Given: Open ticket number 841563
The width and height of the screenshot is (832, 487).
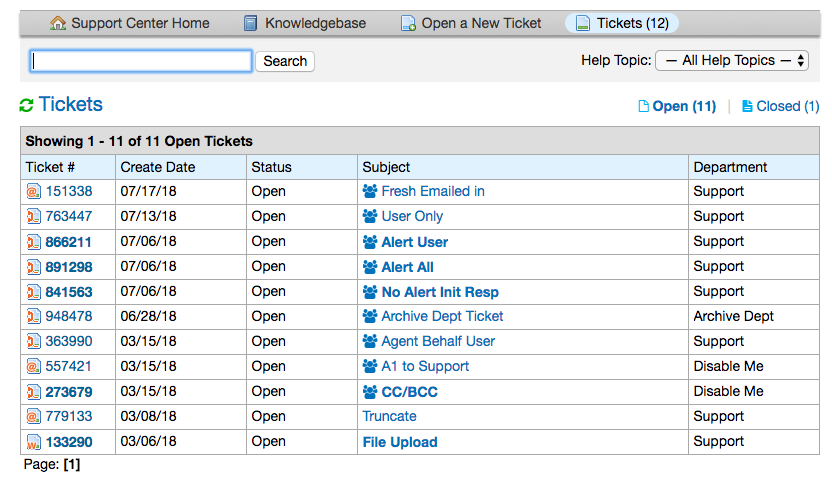Looking at the screenshot, I should [x=69, y=292].
